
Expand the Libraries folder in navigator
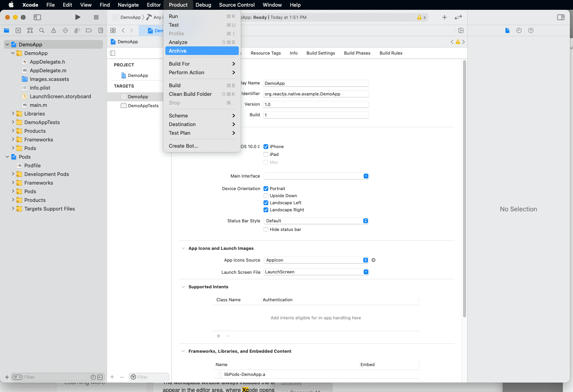(x=13, y=114)
